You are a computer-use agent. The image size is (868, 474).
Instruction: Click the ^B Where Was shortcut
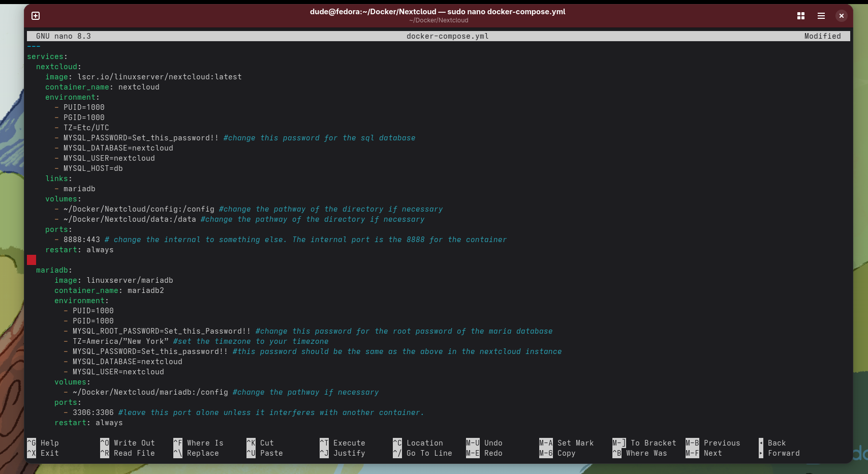coord(640,453)
